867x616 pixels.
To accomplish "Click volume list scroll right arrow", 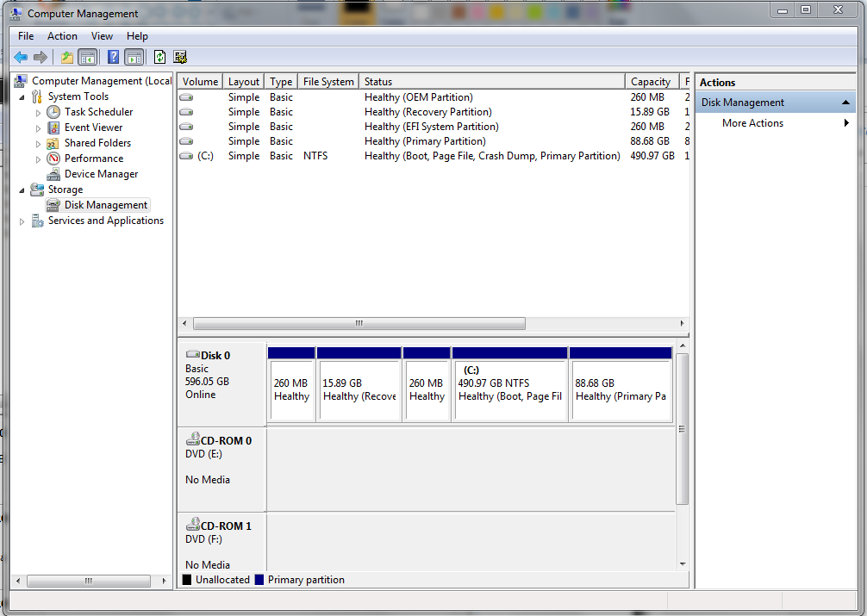I will [682, 323].
